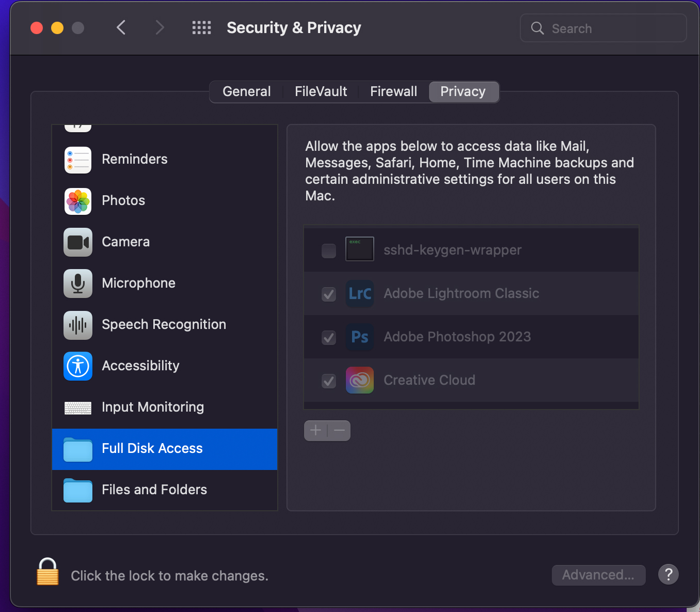Open Input Monitoring keyboard icon
The width and height of the screenshot is (700, 612).
pyautogui.click(x=78, y=407)
